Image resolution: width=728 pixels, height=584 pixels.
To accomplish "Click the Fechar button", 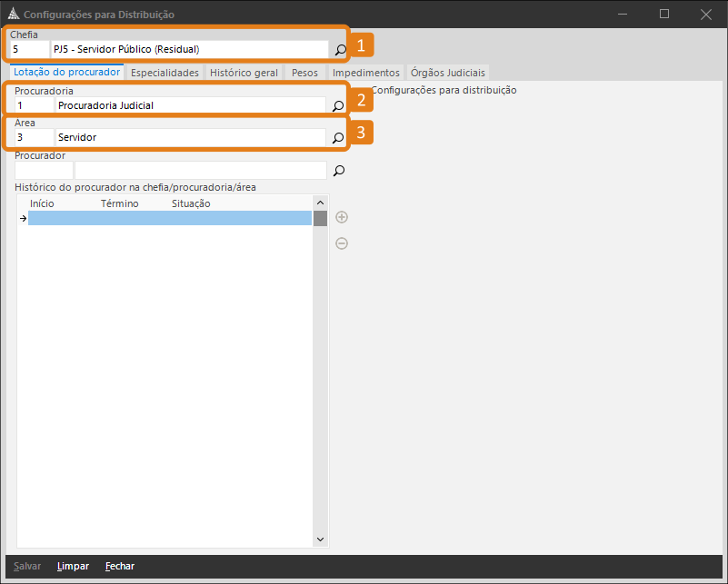I will click(120, 567).
